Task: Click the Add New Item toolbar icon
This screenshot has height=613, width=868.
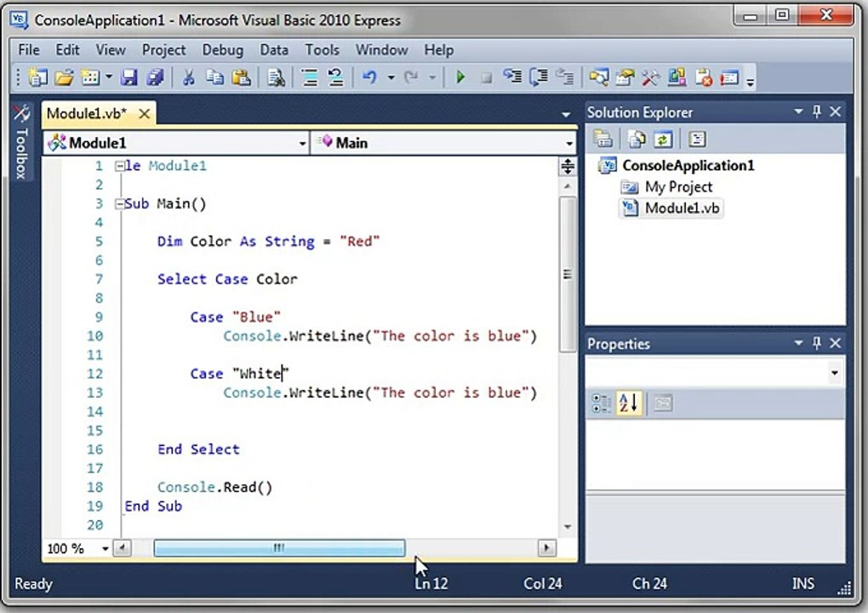Action: (90, 77)
